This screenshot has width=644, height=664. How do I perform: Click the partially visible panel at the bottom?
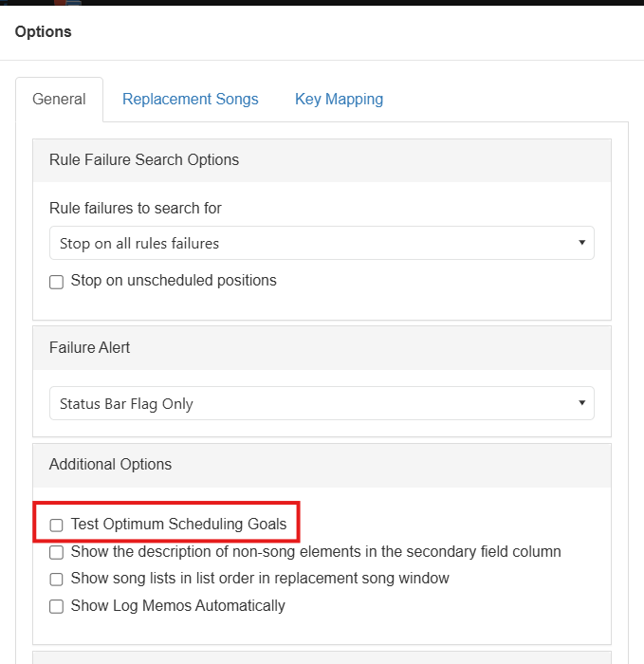coord(322,657)
